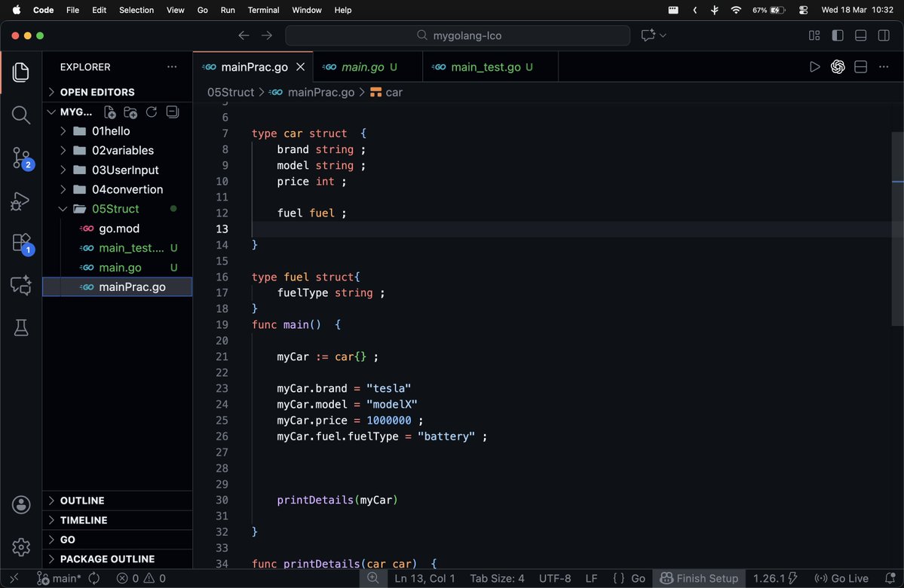The height and width of the screenshot is (588, 904).
Task: Click the car symbol breadcrumb
Action: [x=387, y=92]
